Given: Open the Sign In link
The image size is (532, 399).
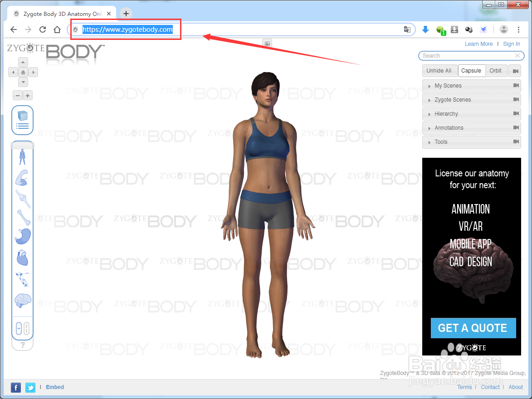Looking at the screenshot, I should click(x=511, y=44).
